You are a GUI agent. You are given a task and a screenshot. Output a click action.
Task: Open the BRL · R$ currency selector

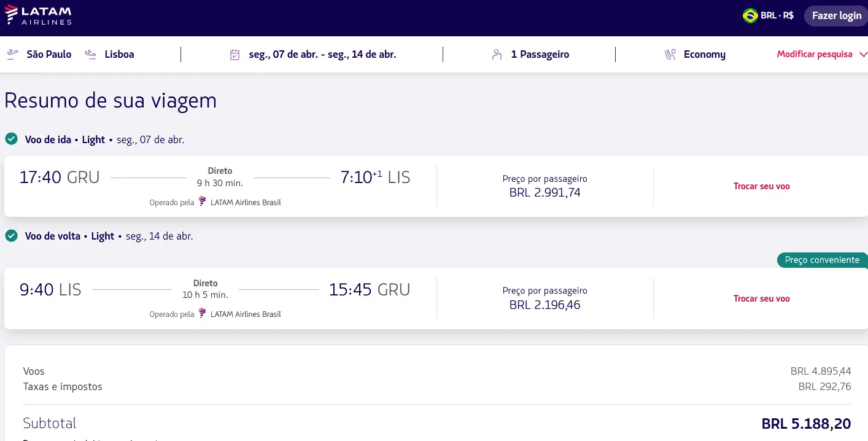(777, 16)
